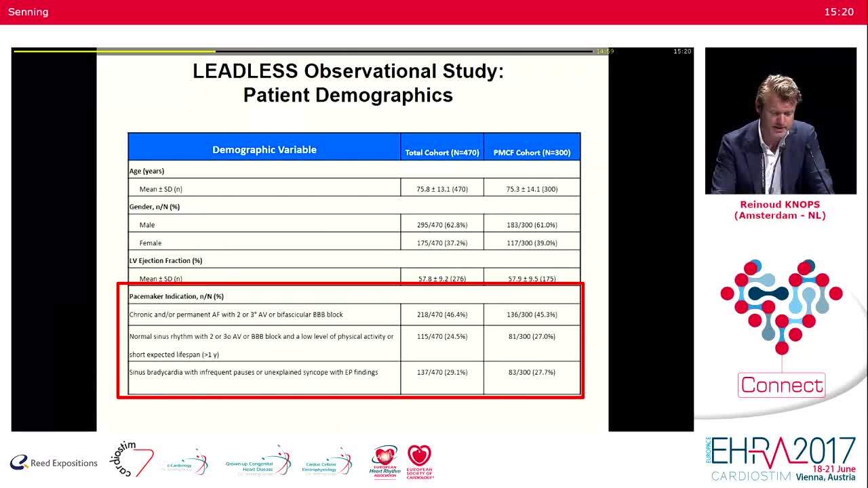Open the Cardiostim sponsor logo
The width and height of the screenshot is (868, 488).
point(131,460)
